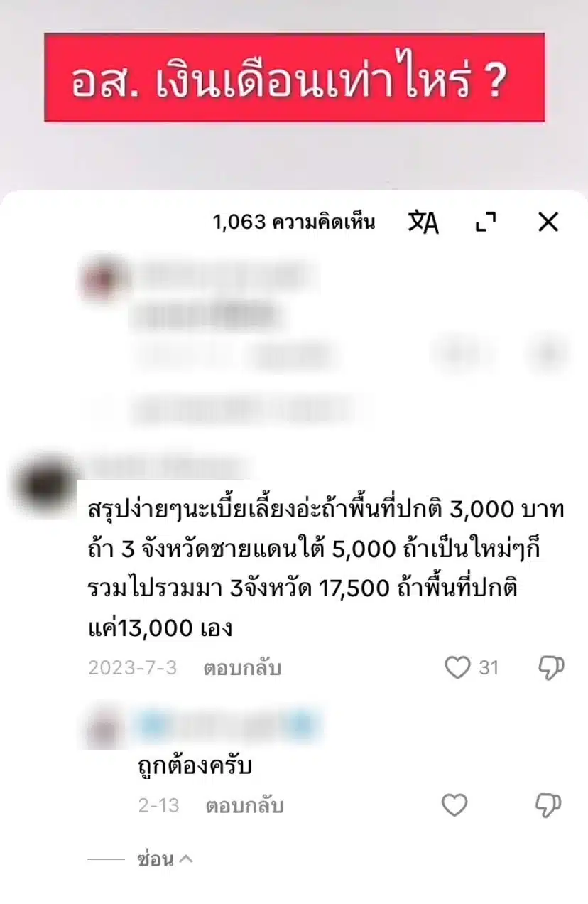Screen dimensions: 588x904
Task: Tap the reply text ถูกต้องครับ
Action: (x=195, y=766)
